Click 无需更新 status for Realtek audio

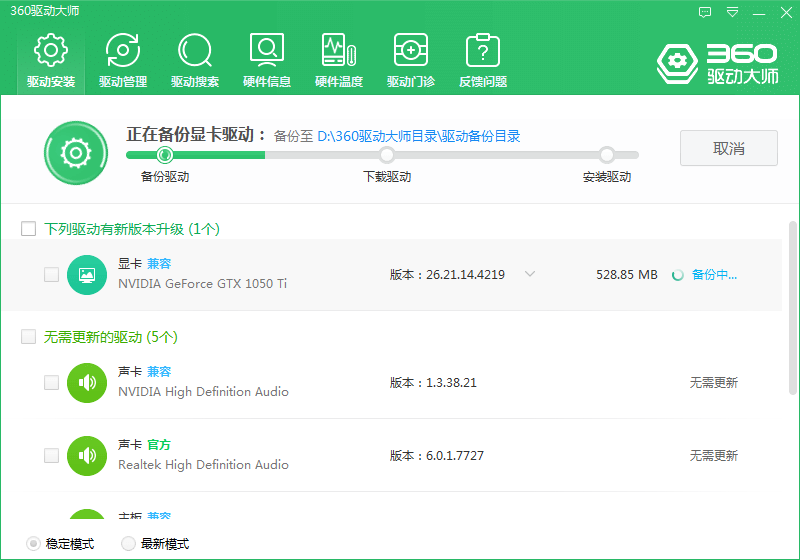click(x=714, y=456)
